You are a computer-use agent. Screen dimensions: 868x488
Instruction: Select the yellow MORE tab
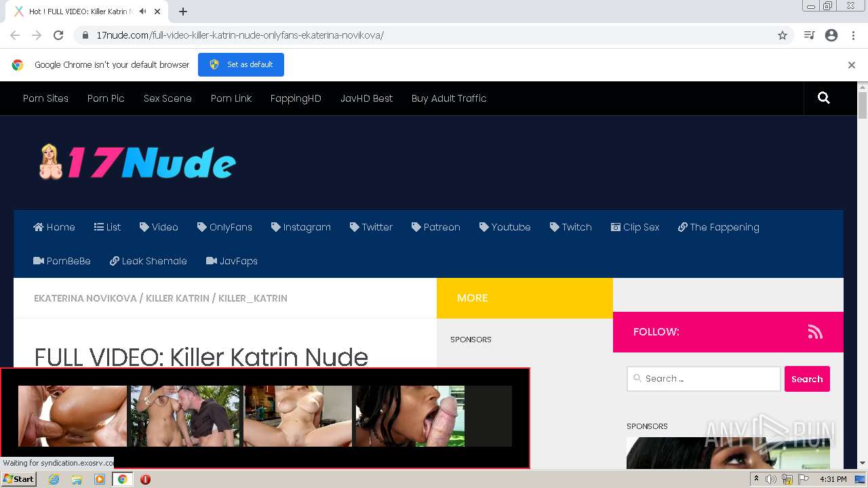525,298
